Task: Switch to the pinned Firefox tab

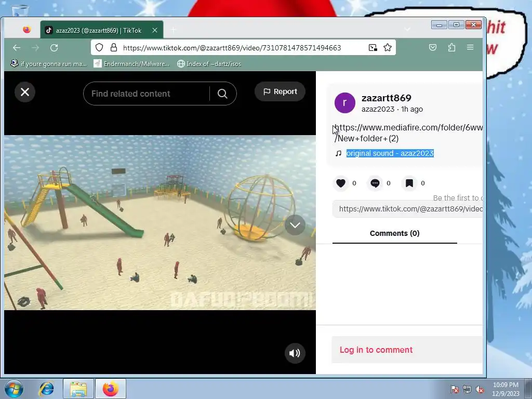Action: click(27, 30)
